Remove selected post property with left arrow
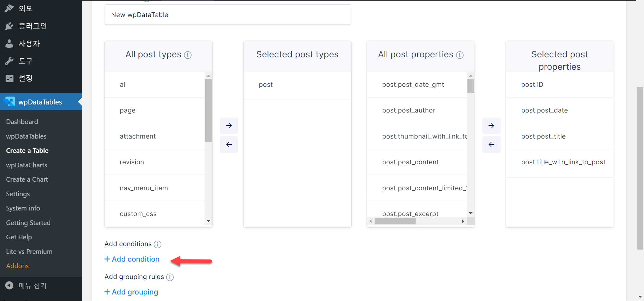The height and width of the screenshot is (301, 644). pos(491,144)
